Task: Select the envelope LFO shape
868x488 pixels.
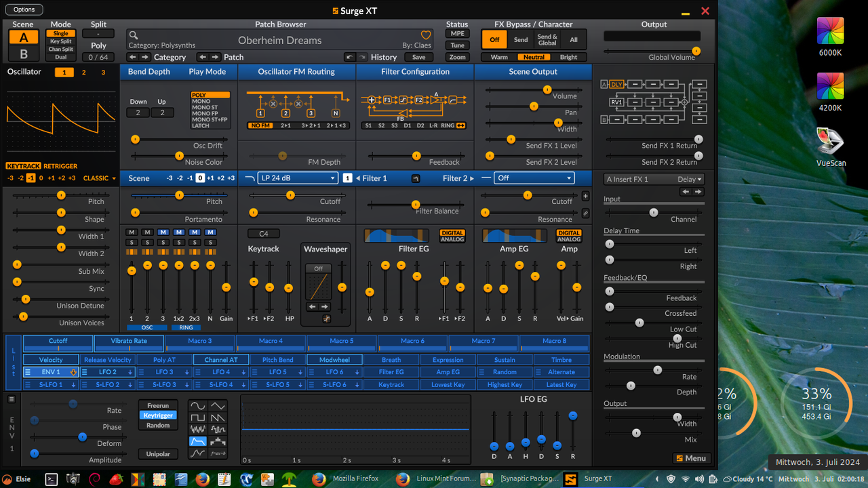Action: (x=198, y=441)
